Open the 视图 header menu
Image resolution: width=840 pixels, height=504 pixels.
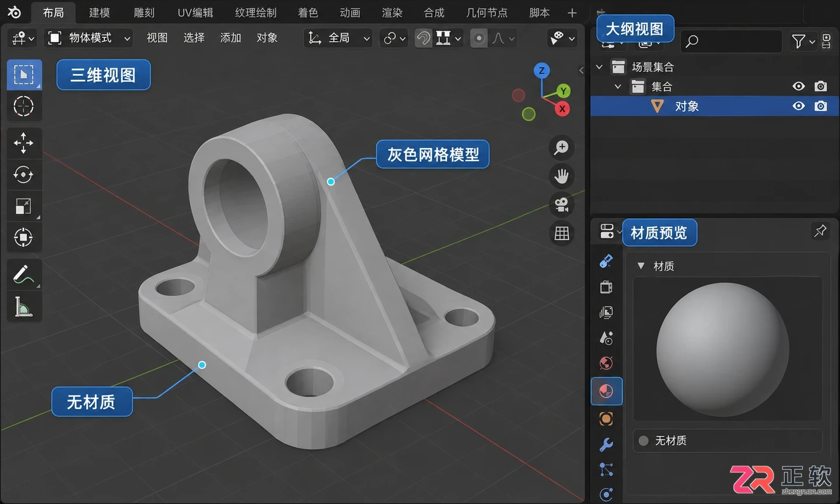coord(157,38)
